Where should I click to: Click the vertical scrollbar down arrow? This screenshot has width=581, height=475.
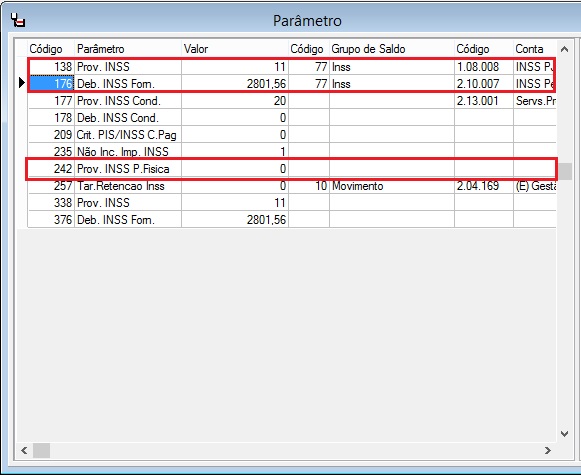pos(564,434)
